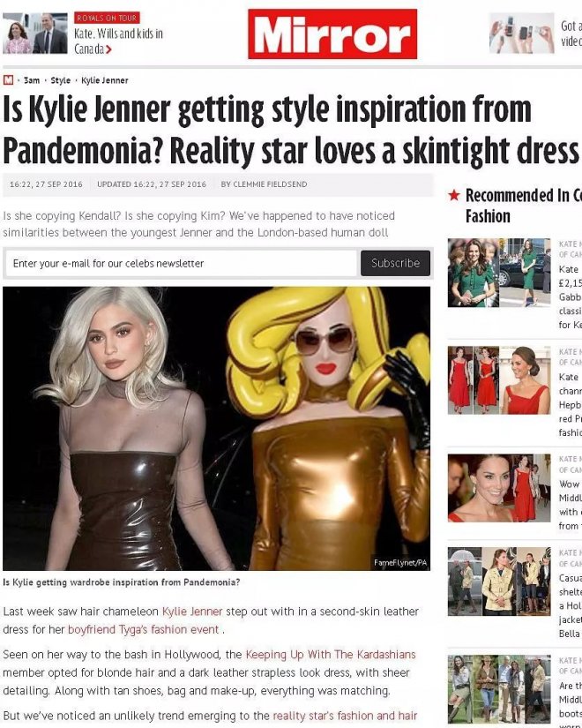Viewport: 582px width, 728px height.
Task: Open the 'Kylie Jenner' hyperlink in the article
Action: coord(192,612)
